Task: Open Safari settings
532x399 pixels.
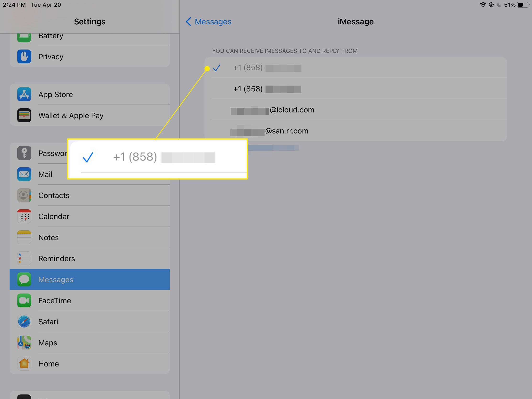Action: (x=90, y=321)
